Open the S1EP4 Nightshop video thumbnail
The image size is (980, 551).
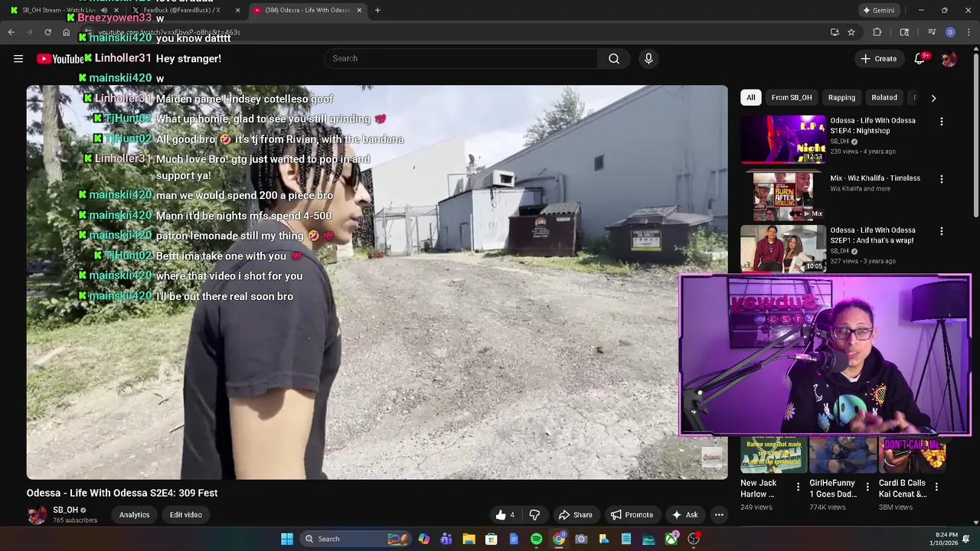[782, 139]
